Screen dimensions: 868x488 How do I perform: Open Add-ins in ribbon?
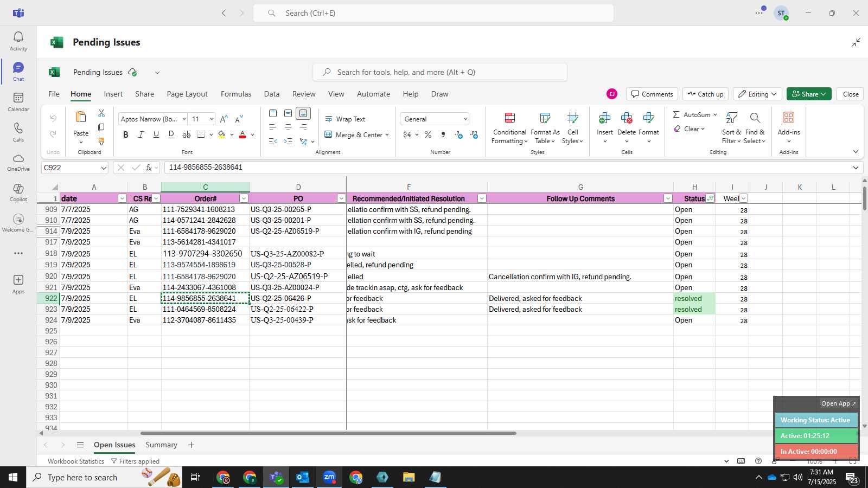[x=788, y=129]
